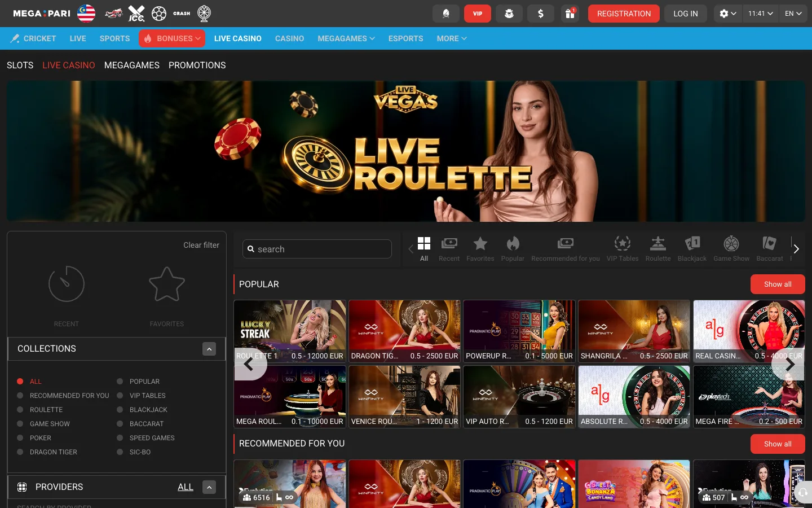Show all RECOMMENDED FOR YOU games
Image resolution: width=812 pixels, height=508 pixels.
coord(778,444)
